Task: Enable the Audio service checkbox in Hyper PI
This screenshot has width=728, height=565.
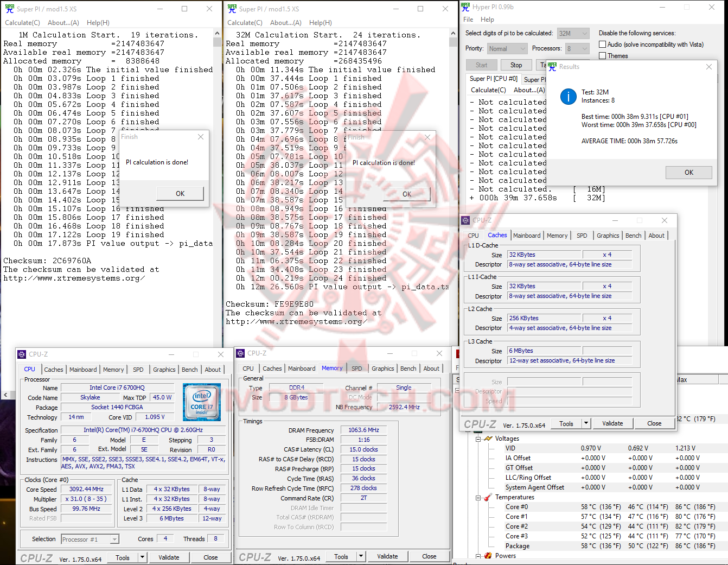Action: (x=602, y=45)
